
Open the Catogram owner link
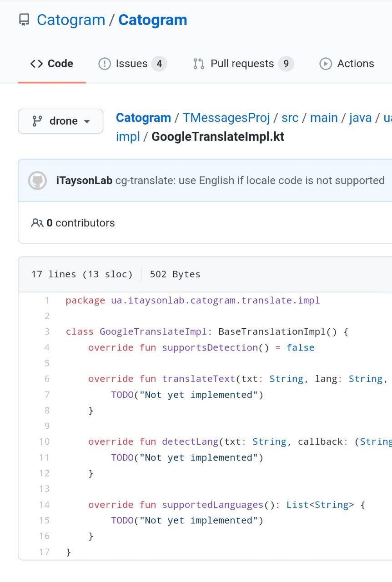pos(71,20)
